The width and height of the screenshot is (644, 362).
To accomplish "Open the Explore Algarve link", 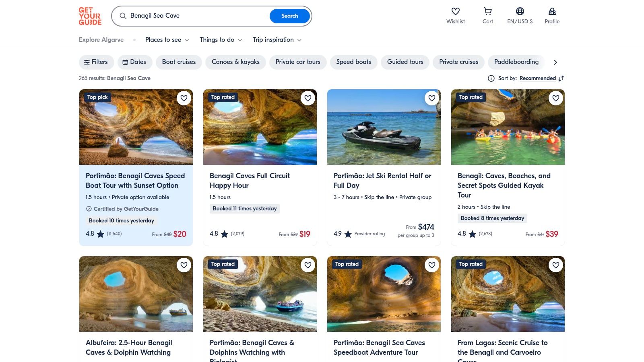I will coord(101,40).
